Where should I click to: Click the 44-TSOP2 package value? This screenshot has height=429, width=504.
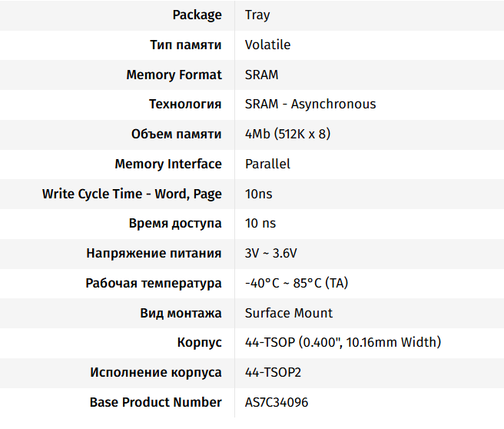(x=271, y=372)
